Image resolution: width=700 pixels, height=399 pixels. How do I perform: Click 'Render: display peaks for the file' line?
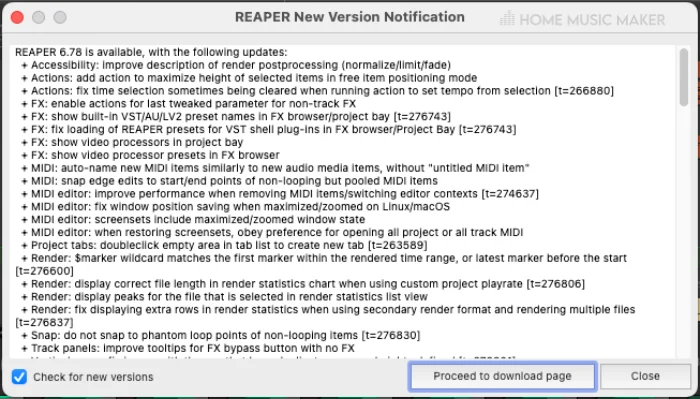(225, 297)
